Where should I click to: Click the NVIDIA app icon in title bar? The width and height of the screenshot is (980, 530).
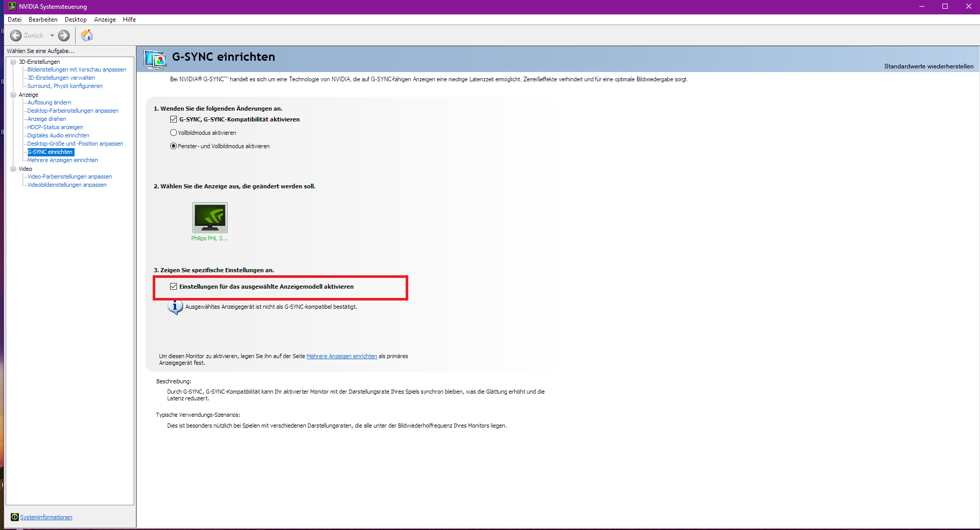pos(12,6)
